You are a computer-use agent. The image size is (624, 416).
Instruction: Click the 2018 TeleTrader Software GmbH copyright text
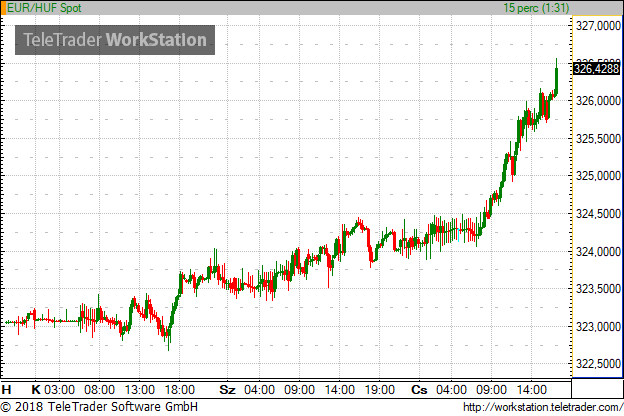pos(99,407)
